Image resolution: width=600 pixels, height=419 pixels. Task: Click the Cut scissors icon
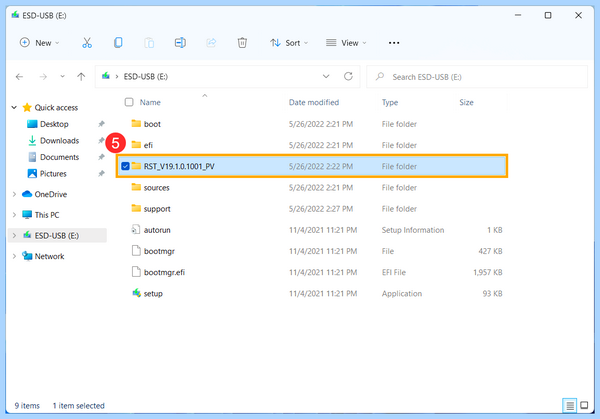pos(87,43)
